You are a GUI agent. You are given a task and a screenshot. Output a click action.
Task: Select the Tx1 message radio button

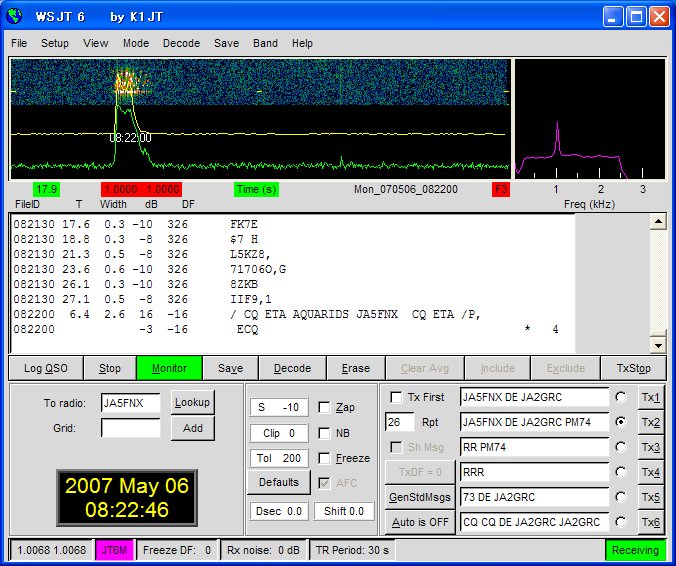pyautogui.click(x=620, y=397)
